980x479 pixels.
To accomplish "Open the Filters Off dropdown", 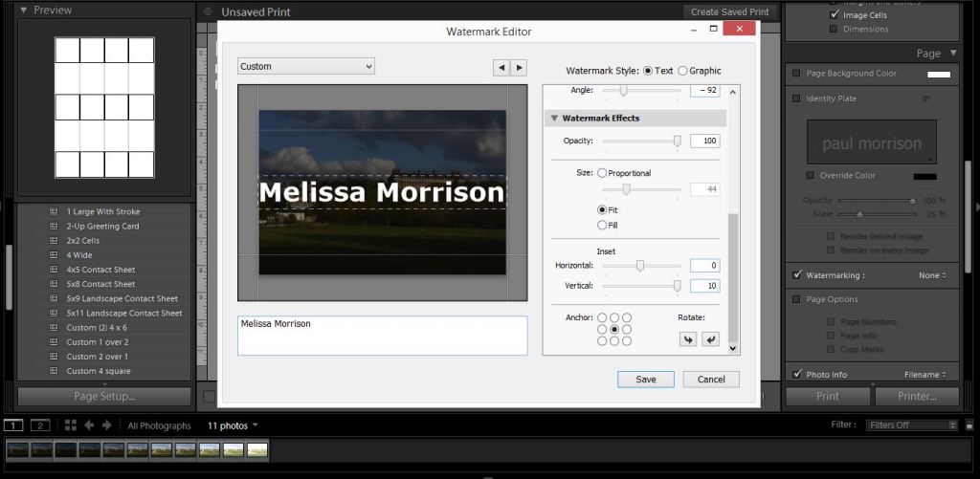I will (911, 425).
